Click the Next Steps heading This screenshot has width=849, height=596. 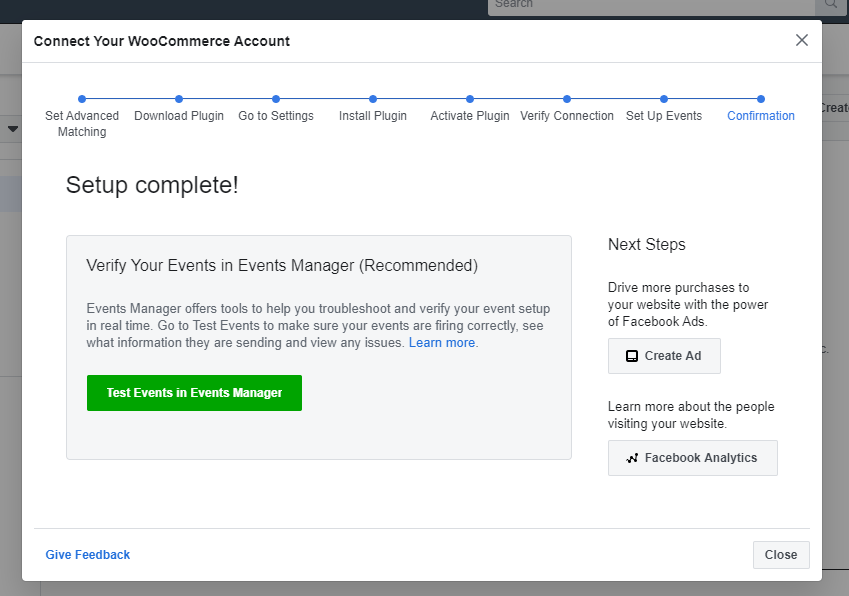tap(646, 245)
